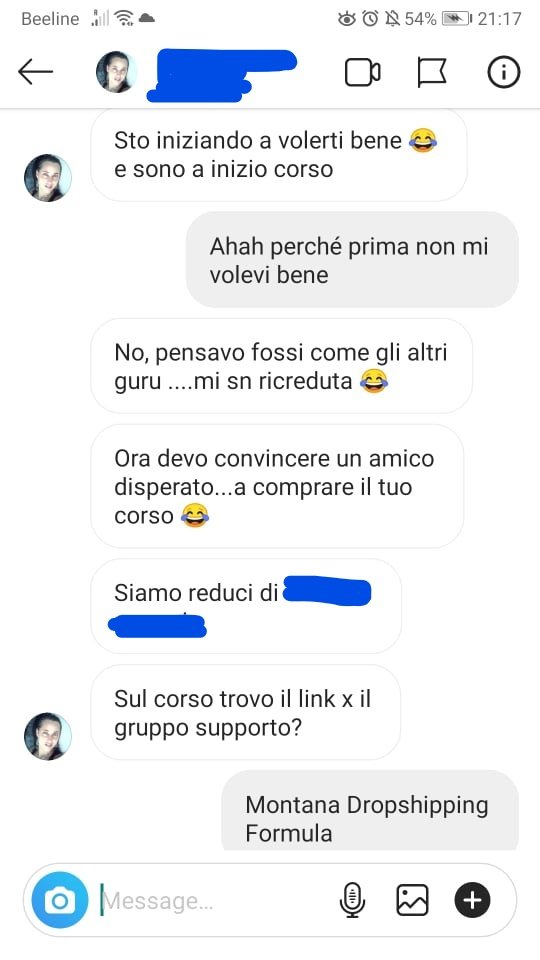Tap the 'pensavo fossi come gli altri guru' bubble
This screenshot has height=960, width=540.
tap(282, 366)
